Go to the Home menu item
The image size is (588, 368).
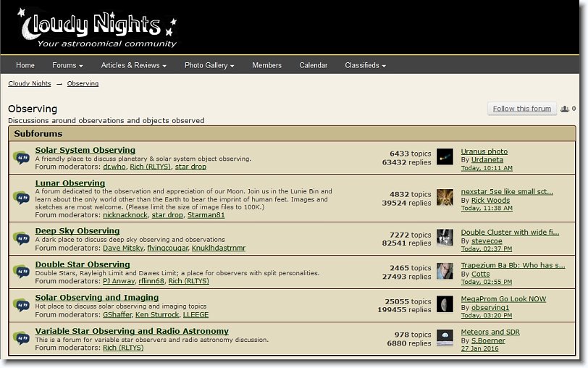click(25, 65)
